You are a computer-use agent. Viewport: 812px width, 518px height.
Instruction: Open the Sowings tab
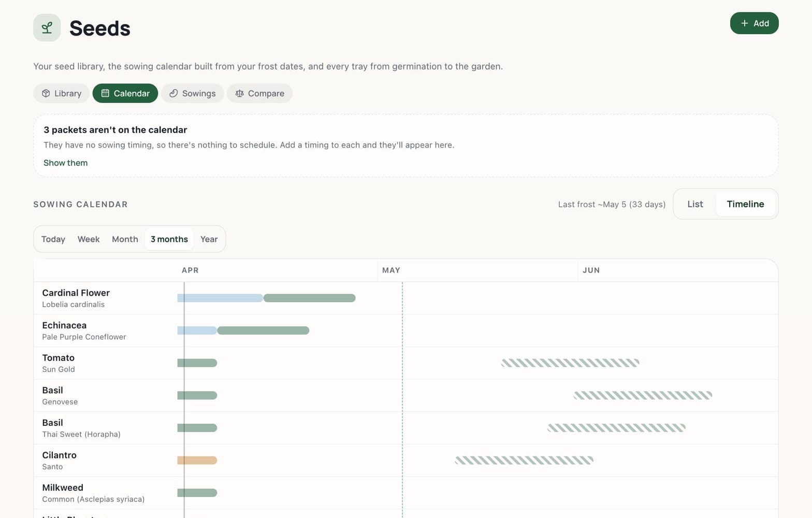[193, 93]
